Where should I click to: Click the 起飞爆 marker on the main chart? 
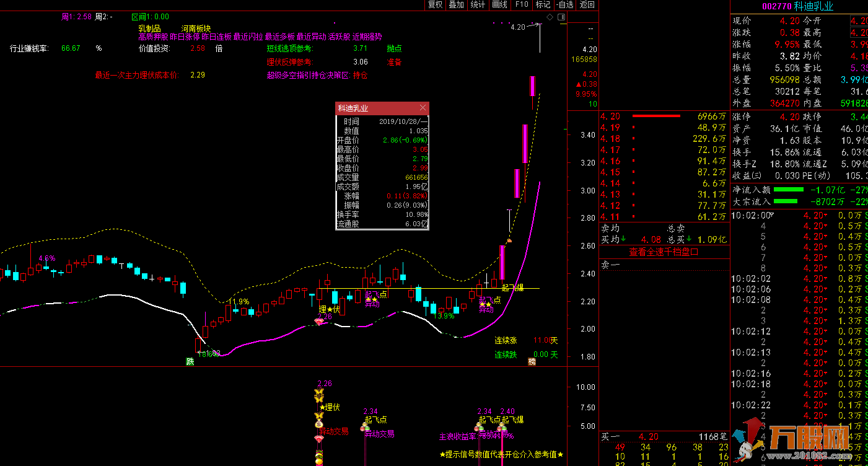(x=512, y=288)
